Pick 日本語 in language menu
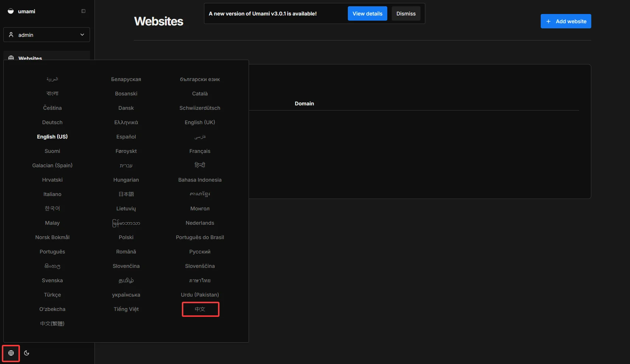 coord(126,194)
